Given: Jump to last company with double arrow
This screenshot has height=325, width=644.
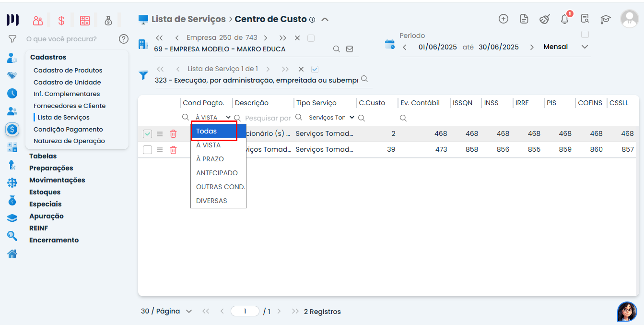Looking at the screenshot, I should pyautogui.click(x=283, y=38).
